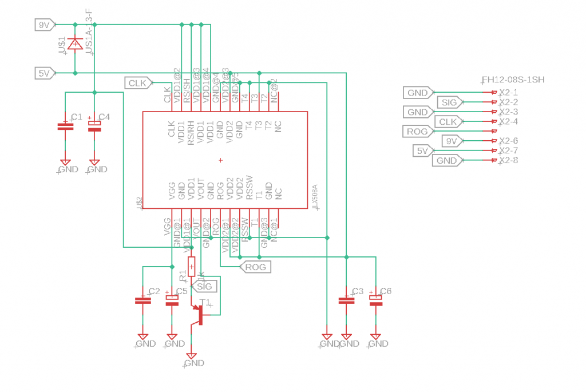586x392 pixels.
Task: Select capacitor C3 symbol
Action: (x=346, y=301)
